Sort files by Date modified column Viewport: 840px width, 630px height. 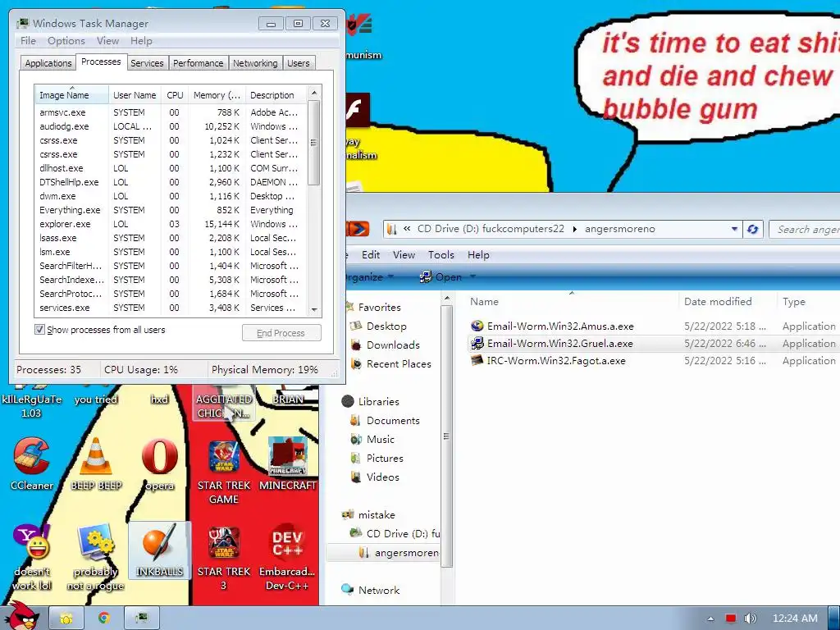point(727,302)
